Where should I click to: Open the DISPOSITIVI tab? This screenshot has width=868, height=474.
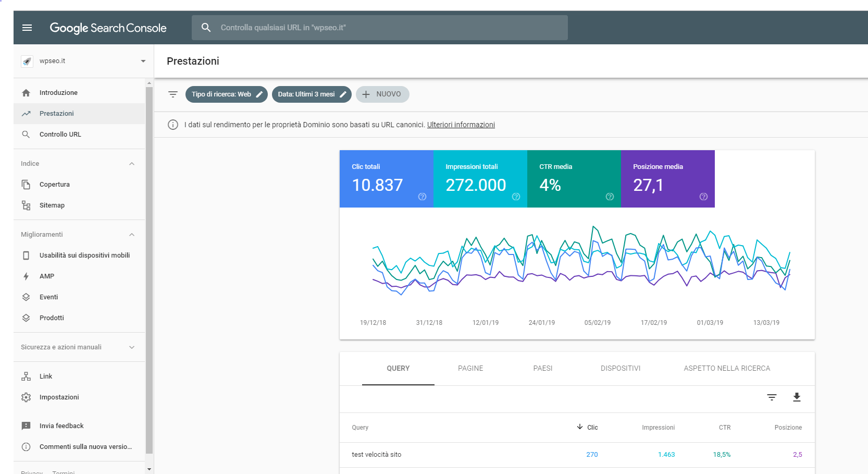(x=621, y=368)
